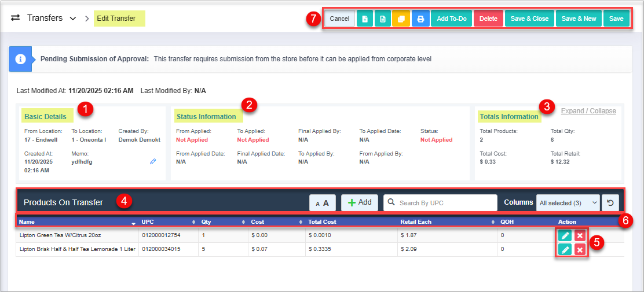Sort by the Retail Each column header
The image size is (644, 292).
click(446, 221)
